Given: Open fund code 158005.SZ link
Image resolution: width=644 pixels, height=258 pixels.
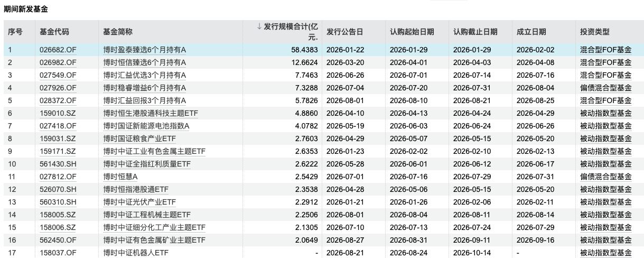Looking at the screenshot, I should tap(58, 215).
